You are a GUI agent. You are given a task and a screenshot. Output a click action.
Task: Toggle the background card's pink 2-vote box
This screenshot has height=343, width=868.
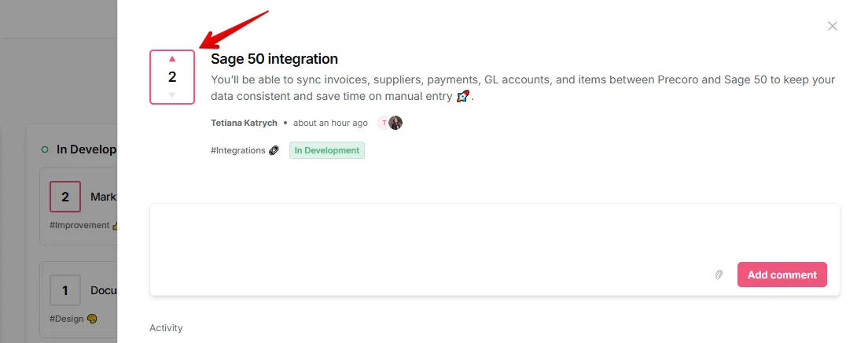coord(65,197)
